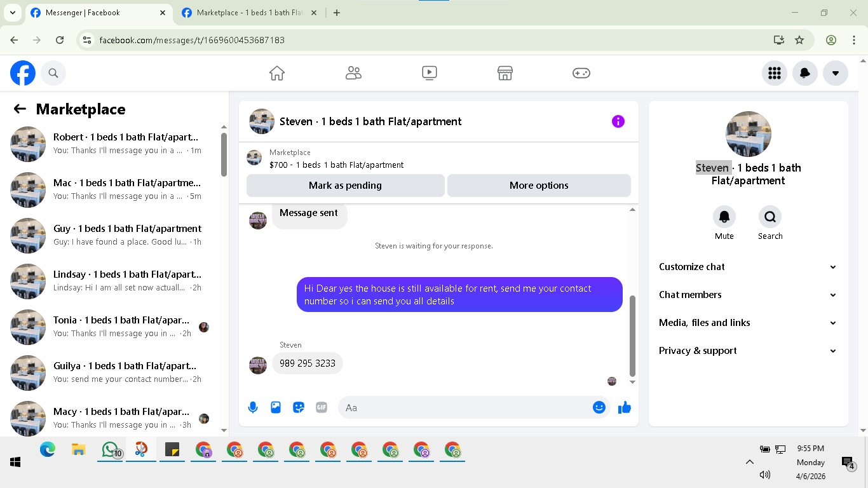Expand the Chat members section

[x=748, y=295]
